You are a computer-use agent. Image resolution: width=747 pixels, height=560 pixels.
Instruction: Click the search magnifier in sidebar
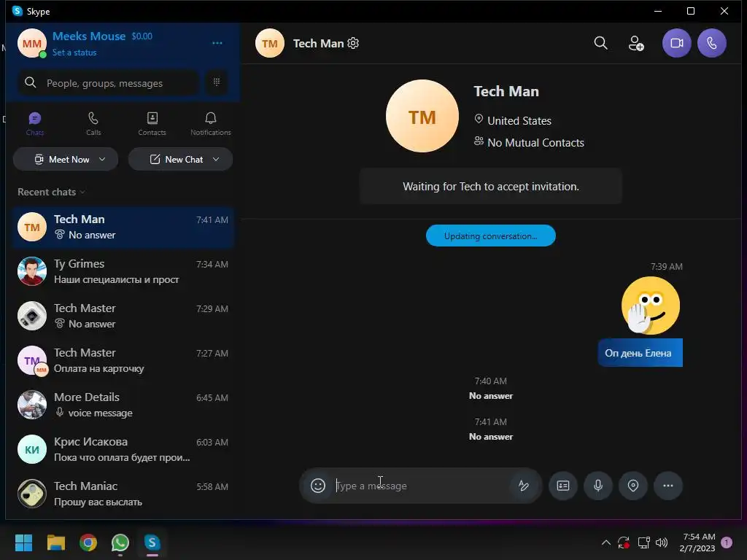click(30, 83)
